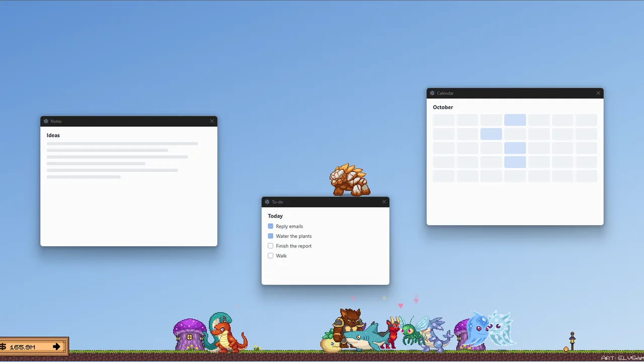Click the purple mushroom house beside the orange lizard
The width and height of the screenshot is (644, 362).
189,334
